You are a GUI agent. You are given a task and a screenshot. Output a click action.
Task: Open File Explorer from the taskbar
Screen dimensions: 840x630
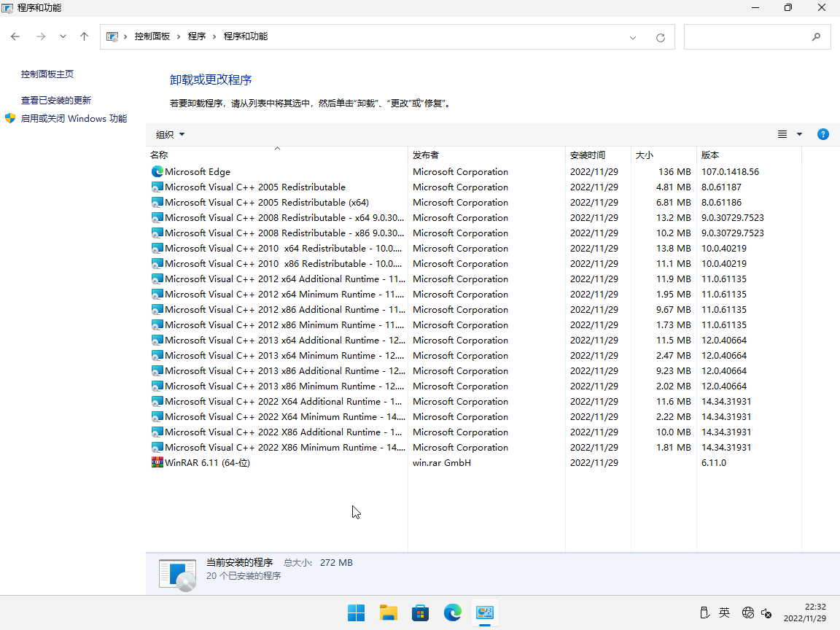tap(389, 612)
